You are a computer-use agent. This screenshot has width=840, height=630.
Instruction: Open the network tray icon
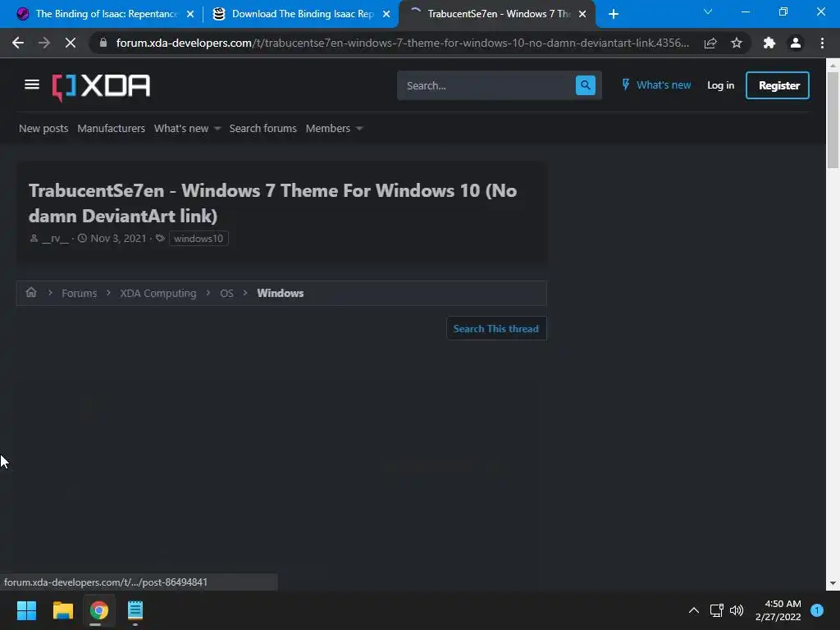(x=716, y=610)
